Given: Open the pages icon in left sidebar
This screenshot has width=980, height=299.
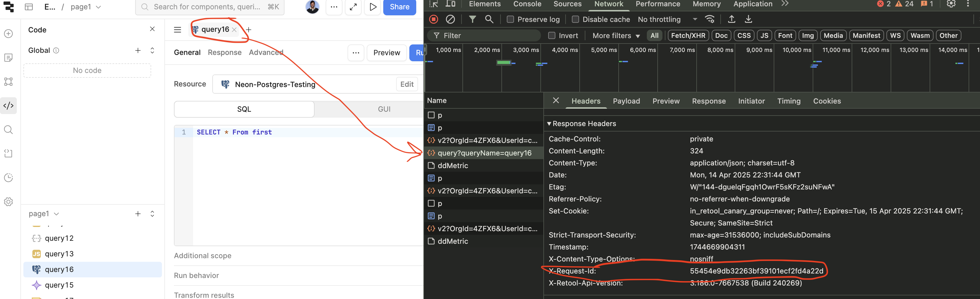Looking at the screenshot, I should (8, 58).
